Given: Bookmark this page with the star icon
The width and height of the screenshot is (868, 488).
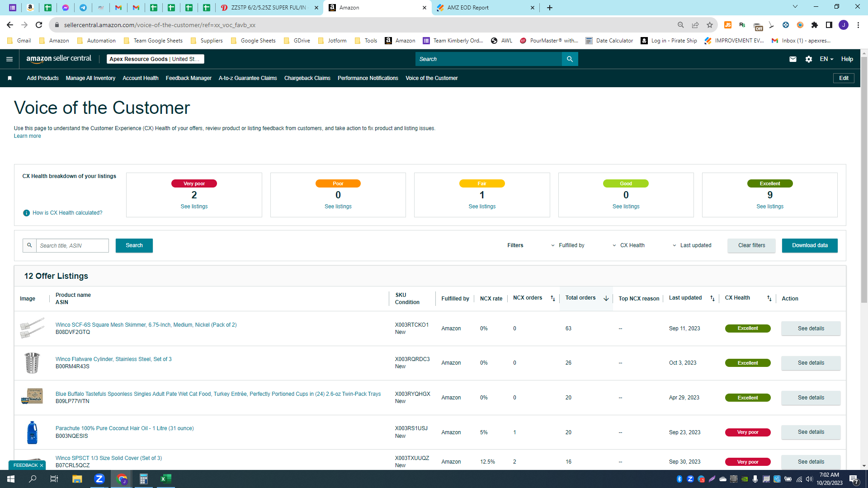Looking at the screenshot, I should point(710,25).
